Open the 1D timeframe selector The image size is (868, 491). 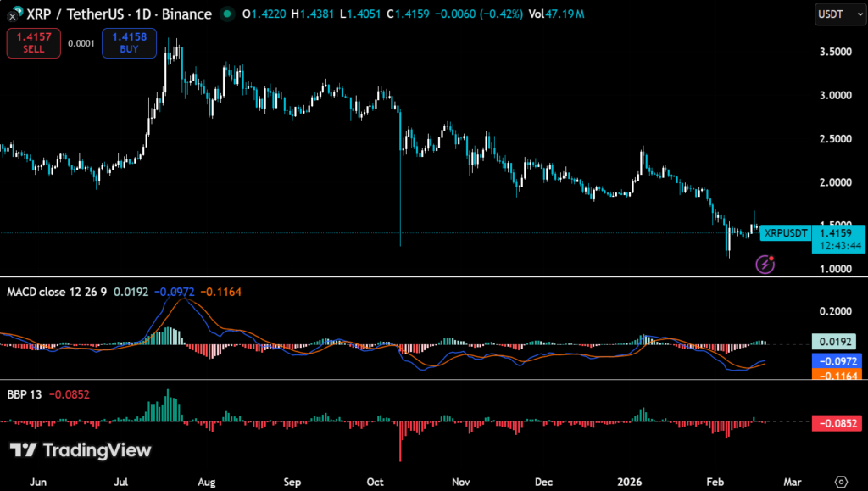point(142,14)
